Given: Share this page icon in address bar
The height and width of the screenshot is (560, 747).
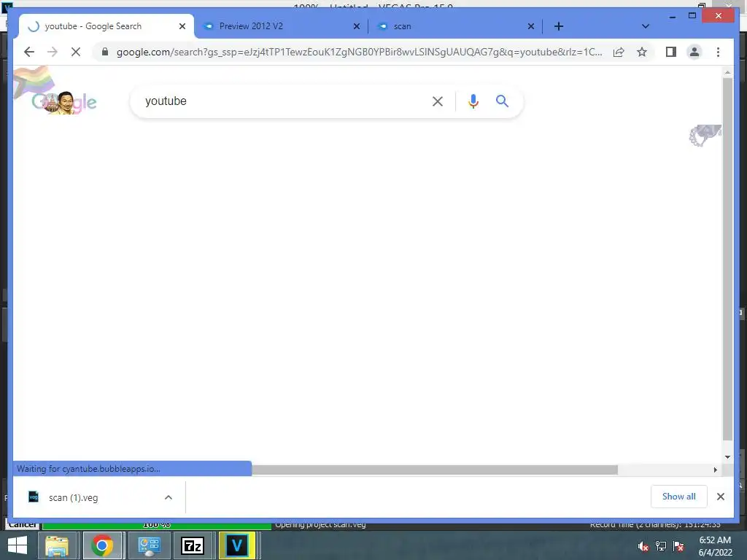Looking at the screenshot, I should click(x=619, y=52).
